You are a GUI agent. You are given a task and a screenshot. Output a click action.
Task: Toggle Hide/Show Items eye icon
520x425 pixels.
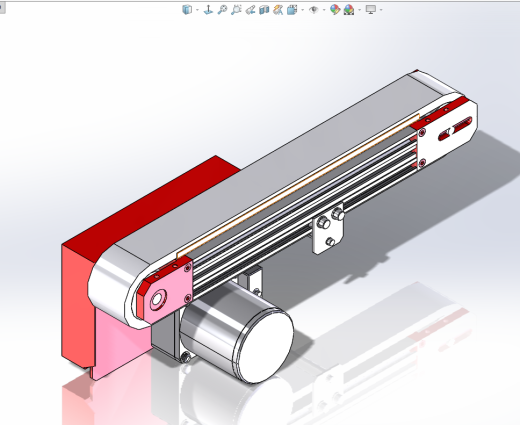point(313,9)
